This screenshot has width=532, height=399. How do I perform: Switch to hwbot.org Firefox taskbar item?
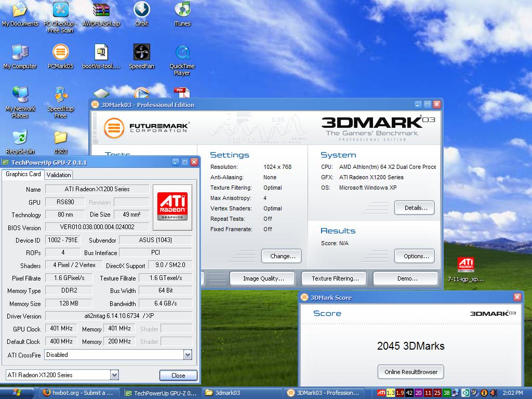(x=78, y=393)
